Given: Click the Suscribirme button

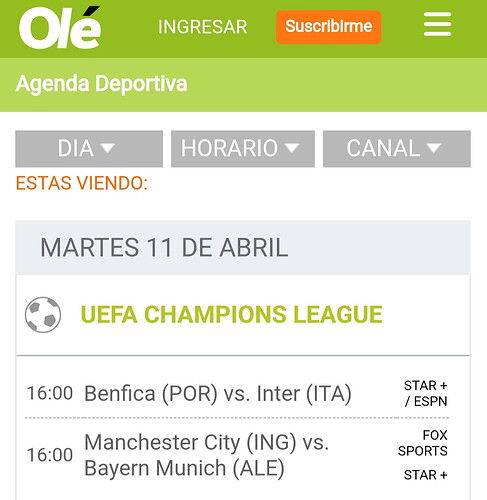Looking at the screenshot, I should [x=328, y=27].
